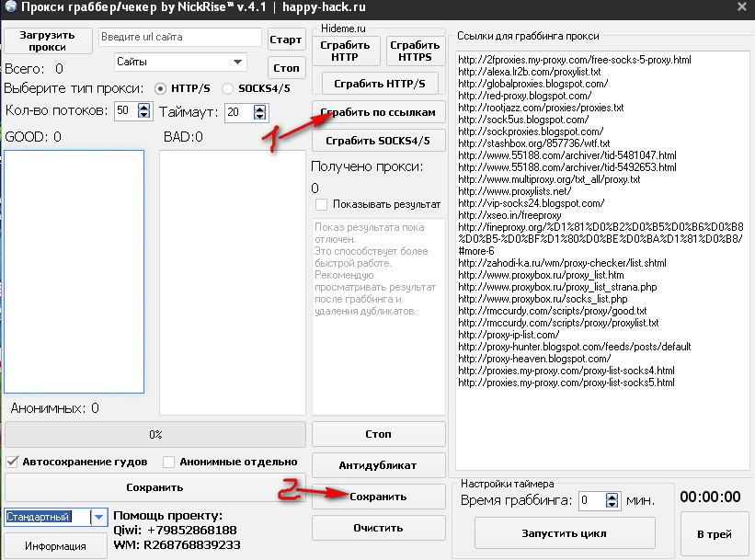The width and height of the screenshot is (755, 560).
Task: Minimize to tray with В трей button
Action: (x=713, y=533)
